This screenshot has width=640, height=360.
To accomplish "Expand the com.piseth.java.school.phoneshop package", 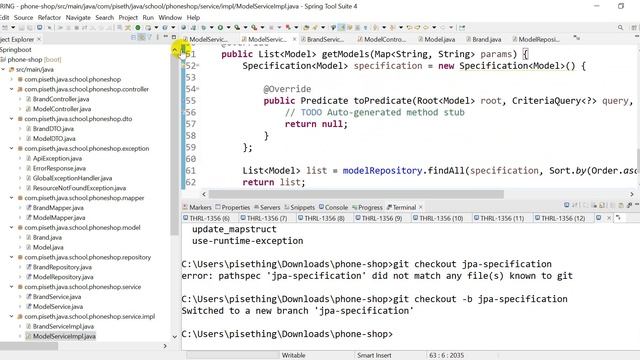I will pos(12,79).
